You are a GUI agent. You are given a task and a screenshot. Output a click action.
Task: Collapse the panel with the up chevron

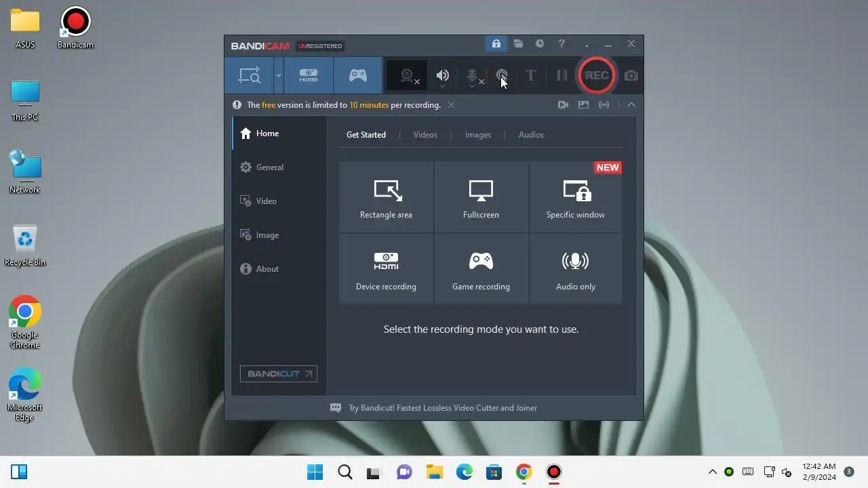[x=631, y=105]
